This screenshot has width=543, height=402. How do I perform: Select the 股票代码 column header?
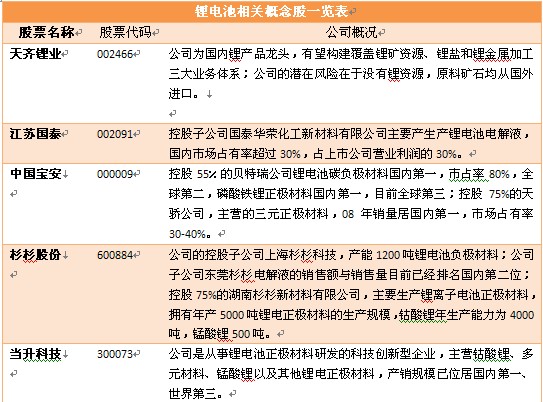click(x=125, y=33)
